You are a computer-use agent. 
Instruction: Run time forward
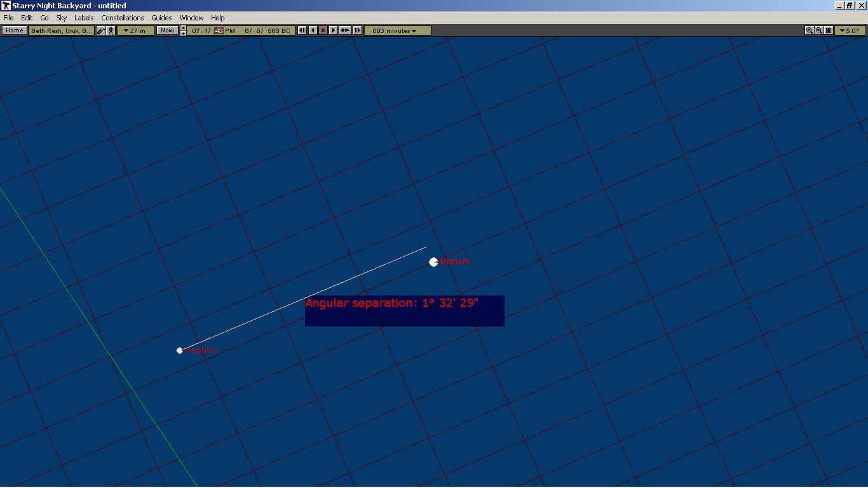[x=333, y=30]
